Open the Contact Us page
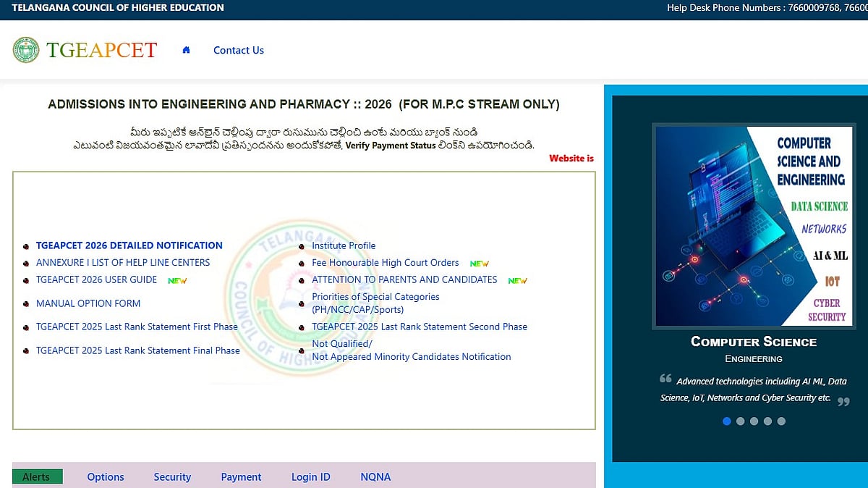 [x=239, y=50]
